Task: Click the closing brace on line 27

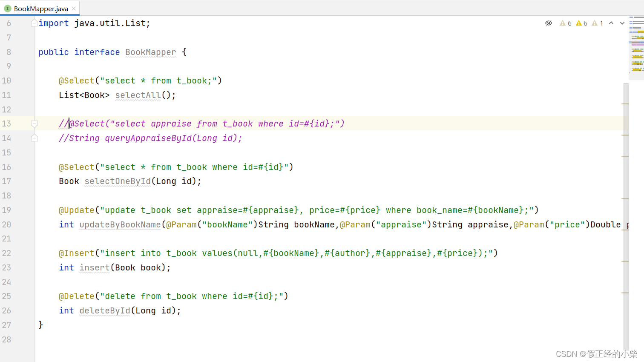Action: [x=41, y=325]
